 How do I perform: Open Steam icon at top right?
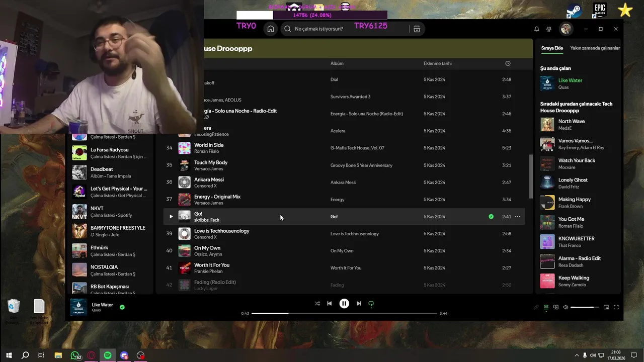tap(574, 11)
